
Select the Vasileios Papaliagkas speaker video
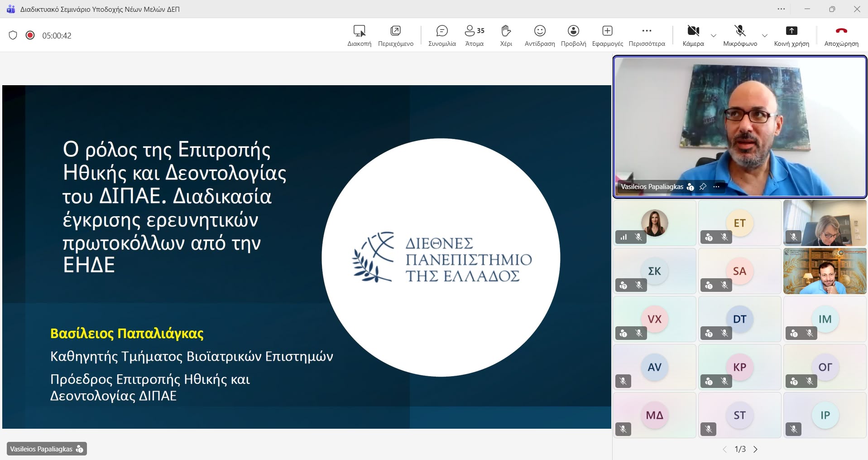(x=740, y=127)
